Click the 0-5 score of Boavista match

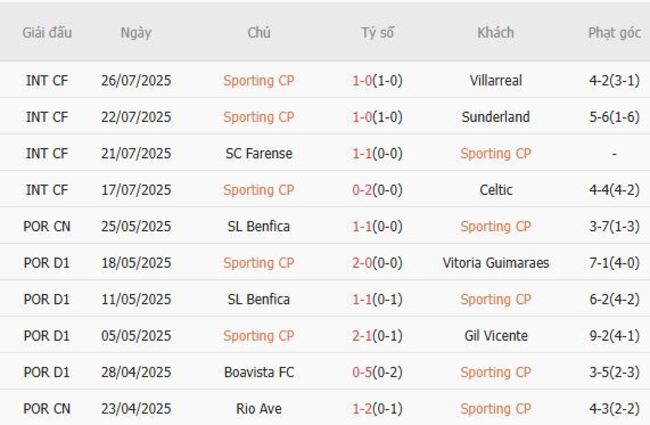click(362, 372)
